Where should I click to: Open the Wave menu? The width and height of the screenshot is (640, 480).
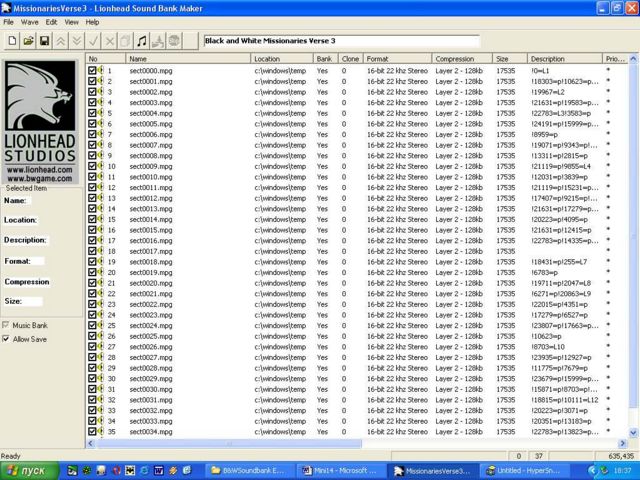click(29, 22)
